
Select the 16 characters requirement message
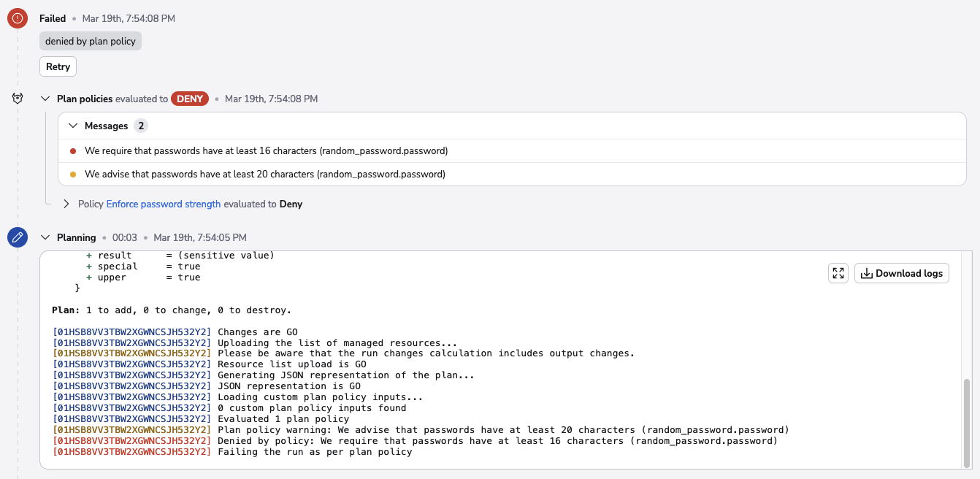tap(266, 151)
